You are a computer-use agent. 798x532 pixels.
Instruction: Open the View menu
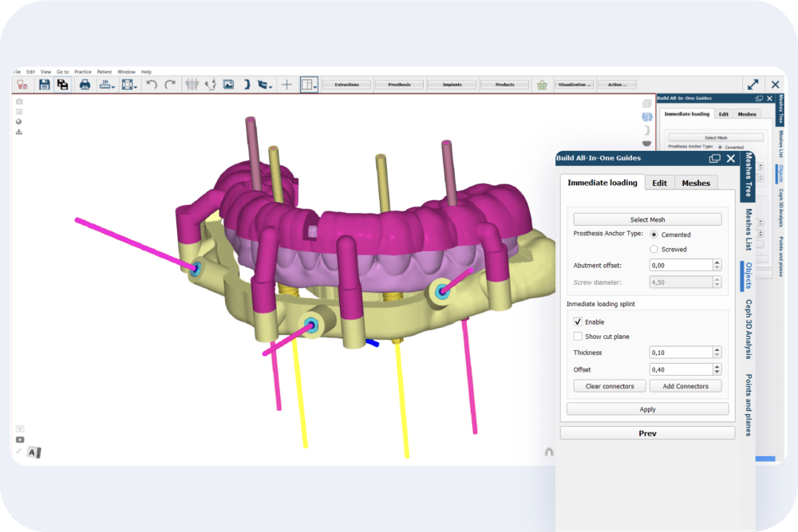point(45,72)
